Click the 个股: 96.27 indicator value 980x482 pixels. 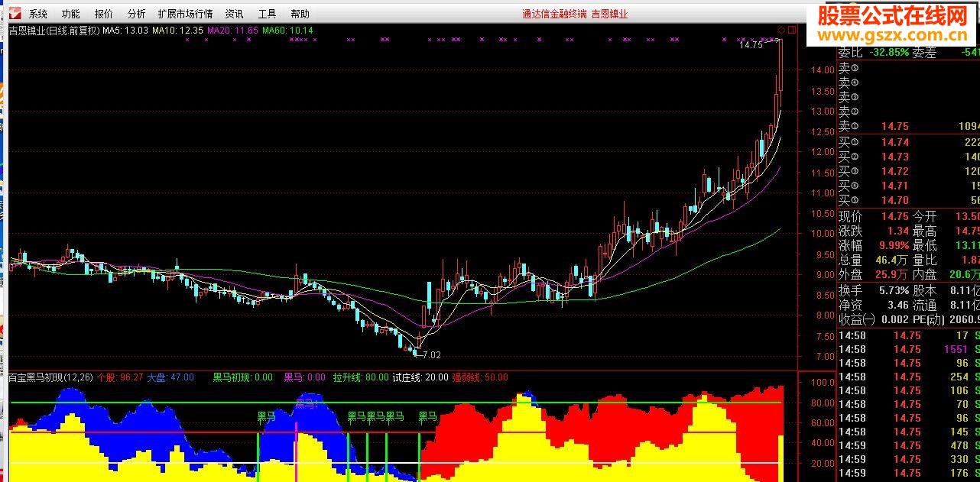pos(120,377)
